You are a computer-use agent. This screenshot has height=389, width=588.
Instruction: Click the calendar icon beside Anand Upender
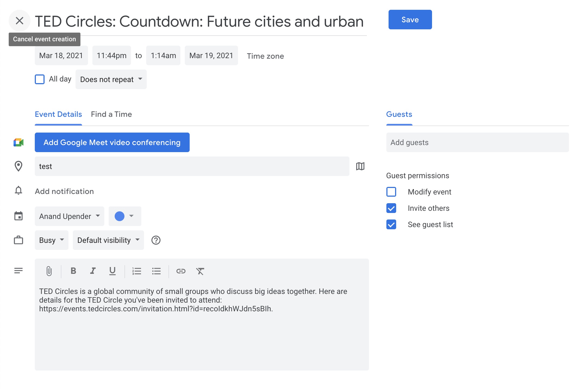tap(18, 216)
